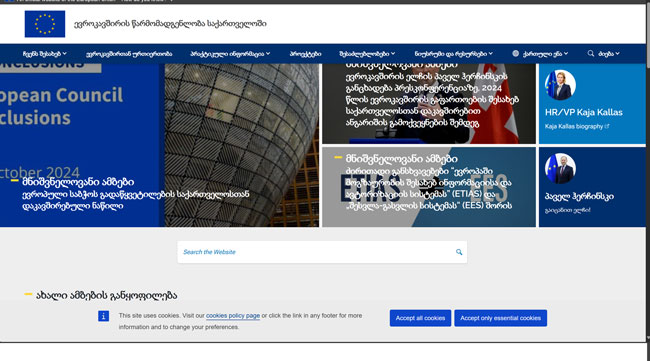650x361 pixels.
Task: Open the პროექტები menu item
Action: 306,54
